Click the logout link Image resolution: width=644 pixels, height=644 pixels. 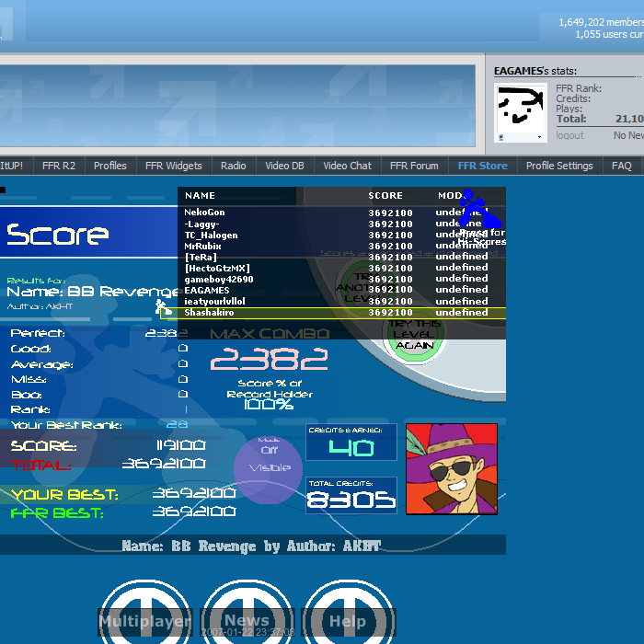569,135
